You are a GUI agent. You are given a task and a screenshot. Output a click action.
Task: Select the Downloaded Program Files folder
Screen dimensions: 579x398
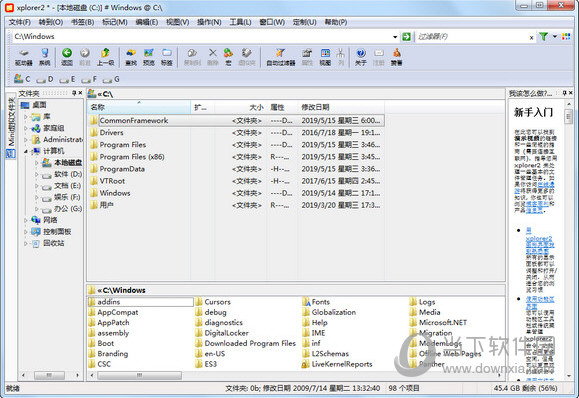click(x=246, y=343)
